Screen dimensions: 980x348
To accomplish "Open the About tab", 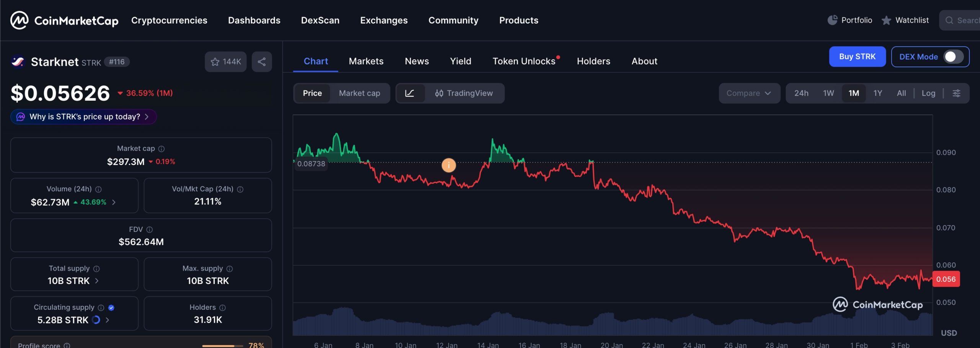I will (x=644, y=61).
